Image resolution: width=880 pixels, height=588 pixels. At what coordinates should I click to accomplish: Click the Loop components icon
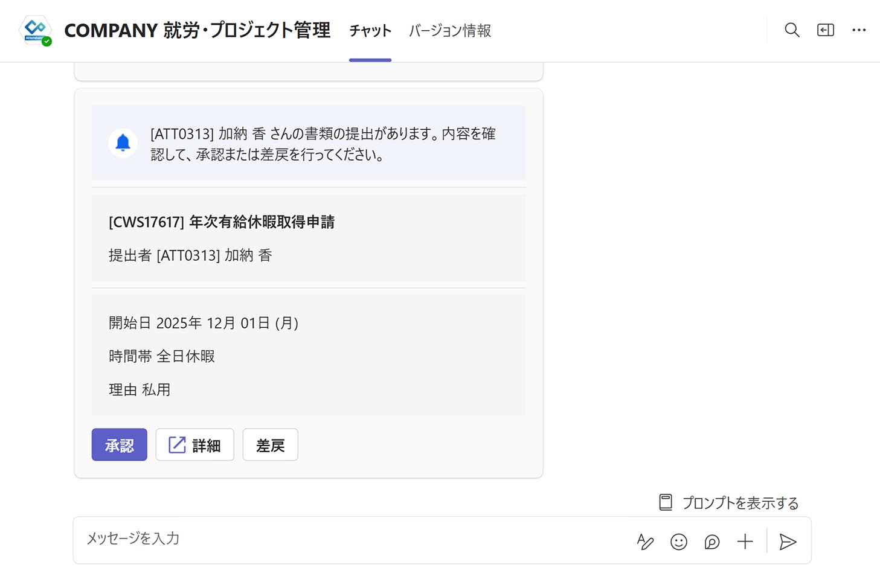click(x=712, y=542)
